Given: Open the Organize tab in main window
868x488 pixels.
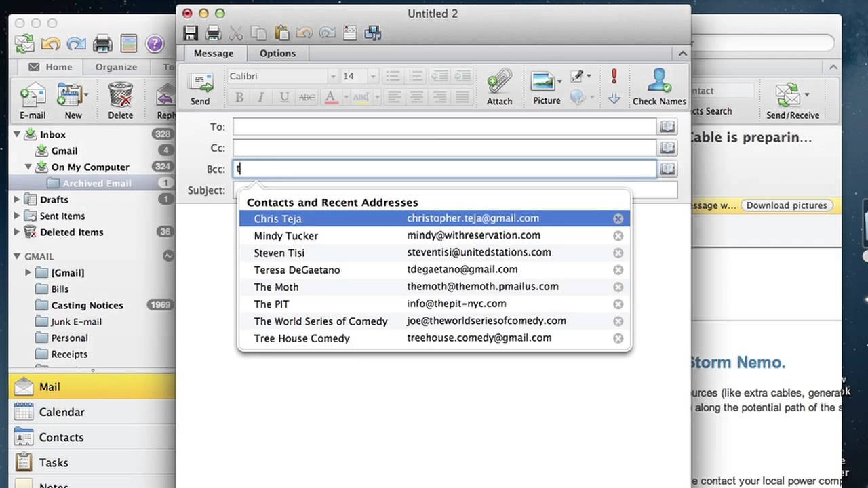Looking at the screenshot, I should tap(116, 67).
